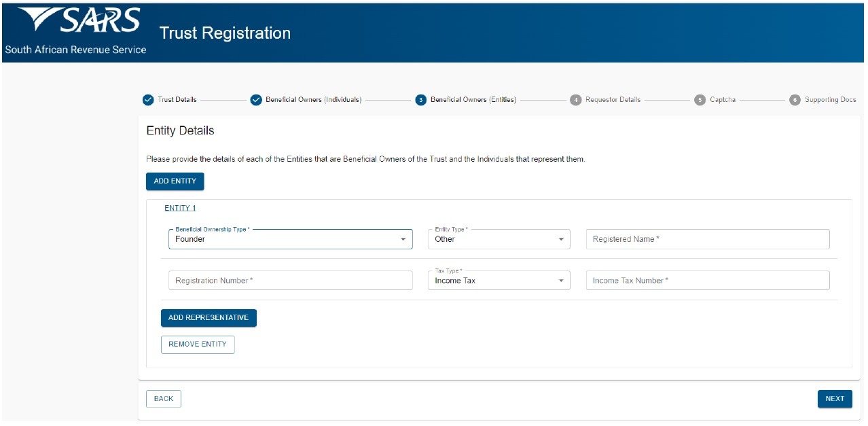Jump to Supporting Docs step label
Viewport: 868px width, 426px height.
click(830, 100)
